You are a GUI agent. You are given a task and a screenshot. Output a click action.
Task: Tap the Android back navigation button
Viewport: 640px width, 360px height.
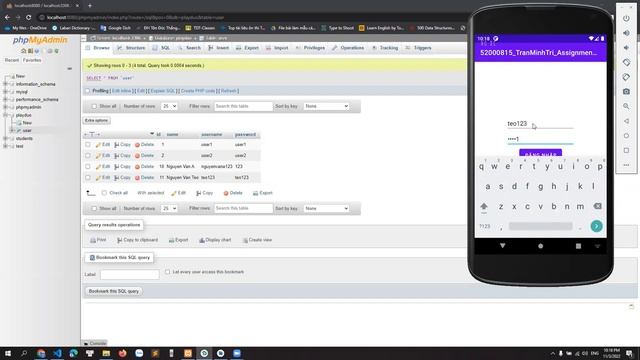click(502, 246)
